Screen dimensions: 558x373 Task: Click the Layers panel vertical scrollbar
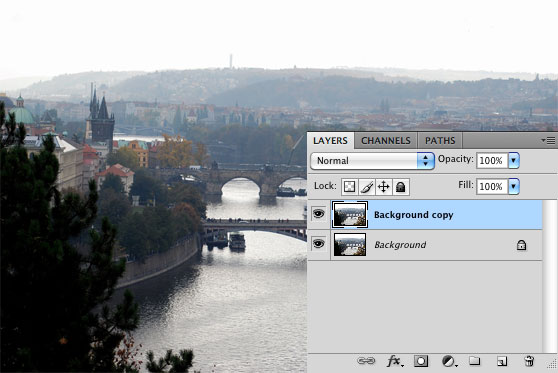click(549, 276)
